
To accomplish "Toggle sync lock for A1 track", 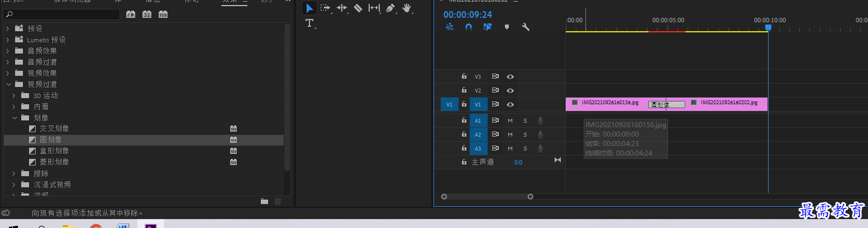I will (x=495, y=120).
